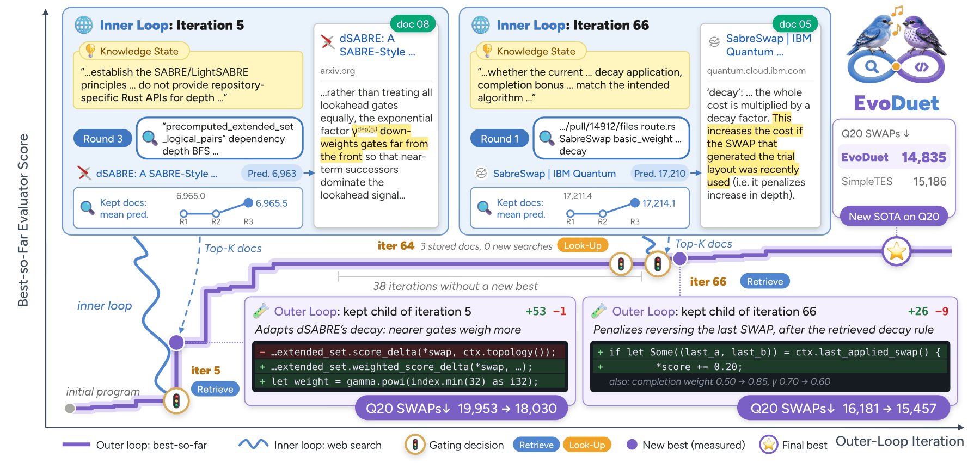Click the purple new-best dot above iter 5
This screenshot has height=463, width=980.
176,342
